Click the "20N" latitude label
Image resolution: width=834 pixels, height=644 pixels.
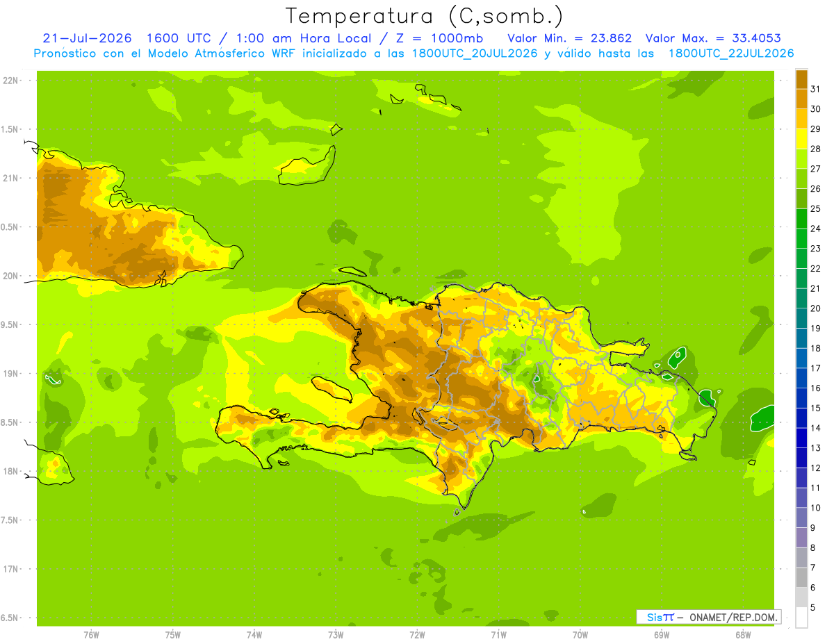coord(10,276)
